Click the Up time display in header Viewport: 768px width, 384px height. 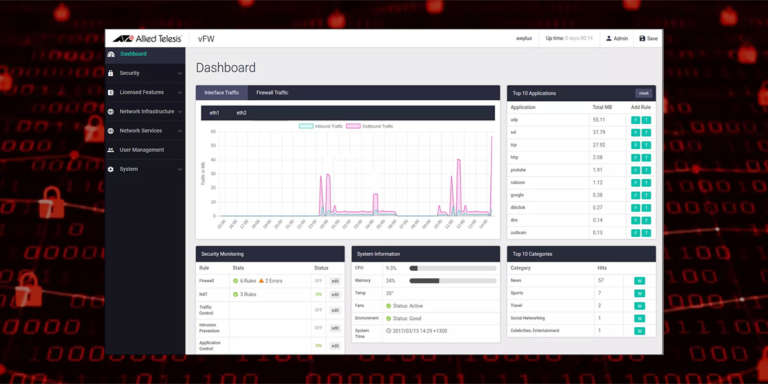(569, 38)
